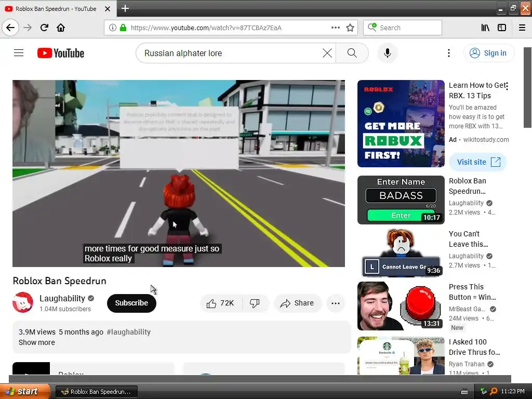View site information icon in address bar
532x399 pixels.
click(112, 28)
